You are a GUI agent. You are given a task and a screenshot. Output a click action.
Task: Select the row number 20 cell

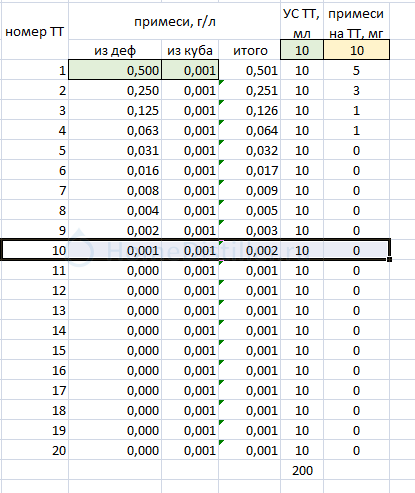click(35, 450)
